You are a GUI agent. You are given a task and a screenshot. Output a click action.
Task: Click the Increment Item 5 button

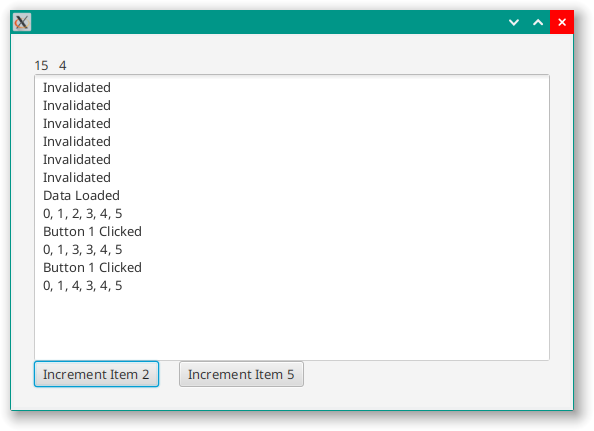(x=241, y=374)
